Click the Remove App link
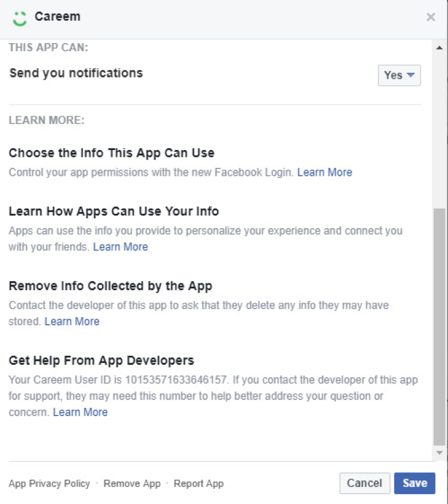 coord(132,484)
